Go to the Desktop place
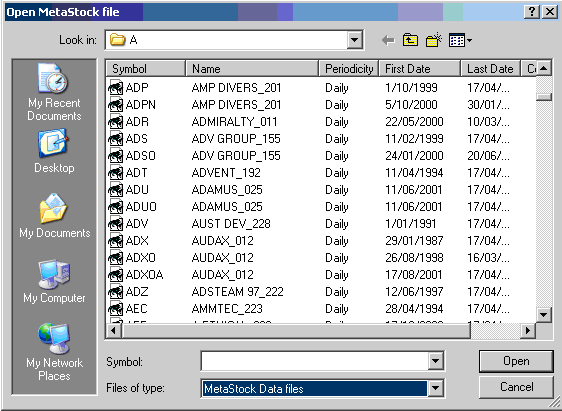The width and height of the screenshot is (562, 411). click(x=54, y=152)
